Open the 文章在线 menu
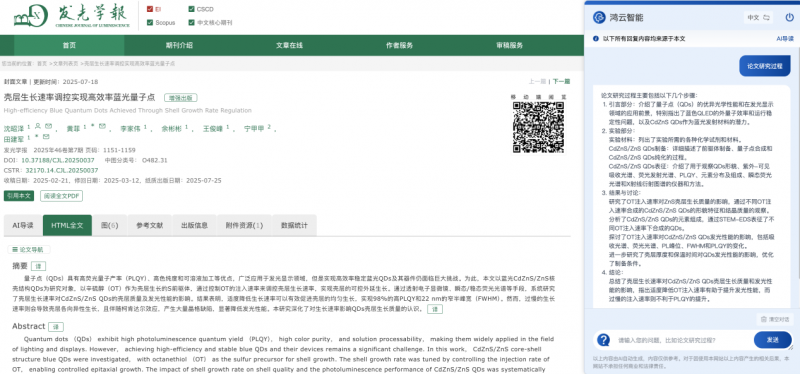800x374 pixels. pyautogui.click(x=289, y=45)
